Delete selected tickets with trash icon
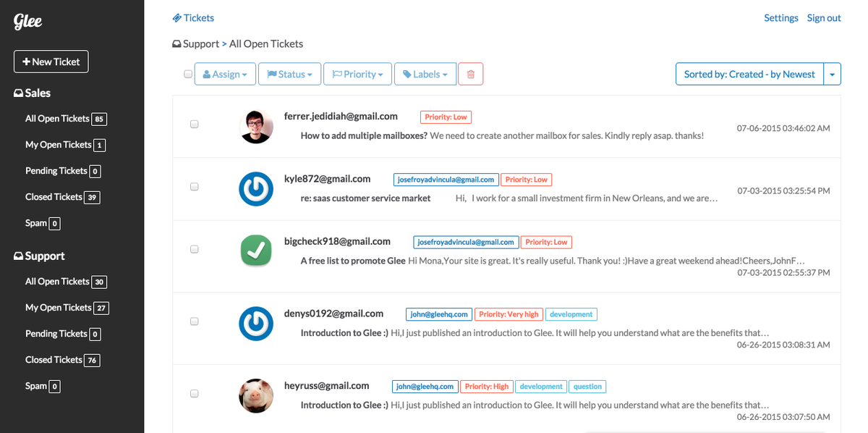The height and width of the screenshot is (433, 868). pyautogui.click(x=471, y=74)
